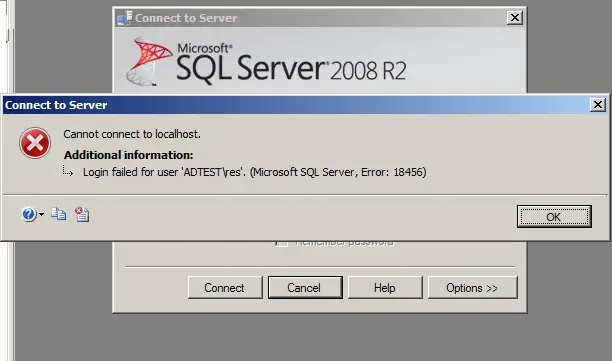The image size is (612, 361).
Task: Toggle the partly hidden Remember password checkbox
Action: pos(281,244)
